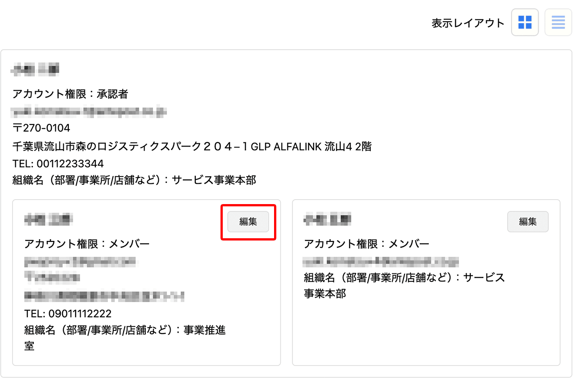Click 編集 on the 事業推進室 member card
The height and width of the screenshot is (392, 576).
(248, 222)
